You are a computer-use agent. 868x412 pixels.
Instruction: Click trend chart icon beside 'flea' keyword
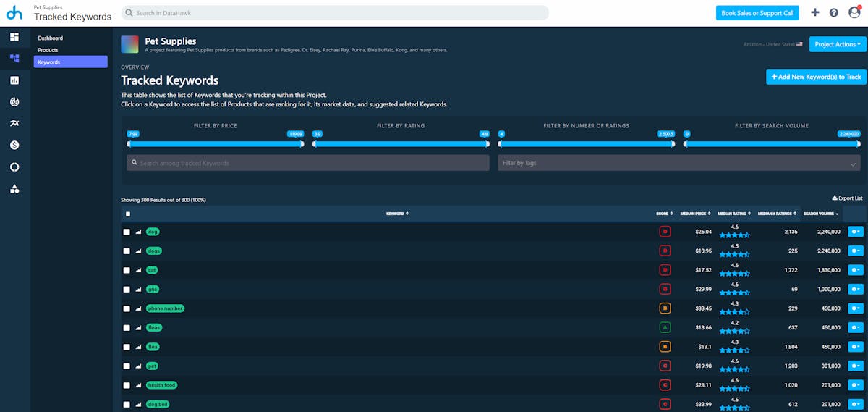(139, 347)
